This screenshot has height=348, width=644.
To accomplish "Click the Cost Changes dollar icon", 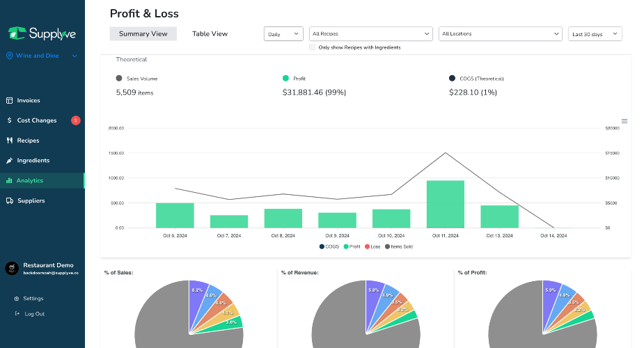I will 10,120.
